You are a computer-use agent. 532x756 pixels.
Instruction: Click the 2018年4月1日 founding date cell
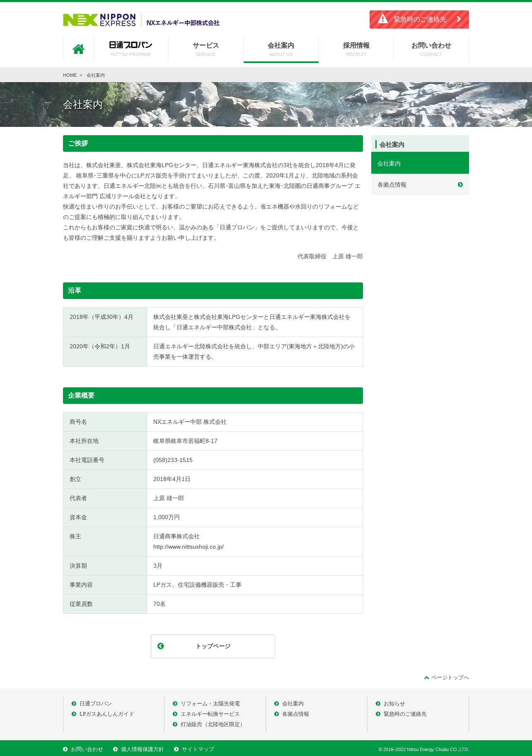pos(255,479)
